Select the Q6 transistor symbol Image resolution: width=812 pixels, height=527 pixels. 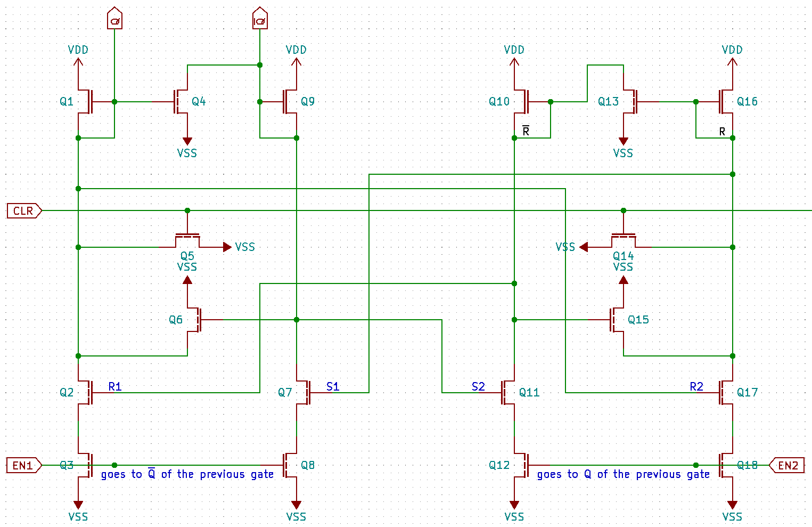(194, 320)
